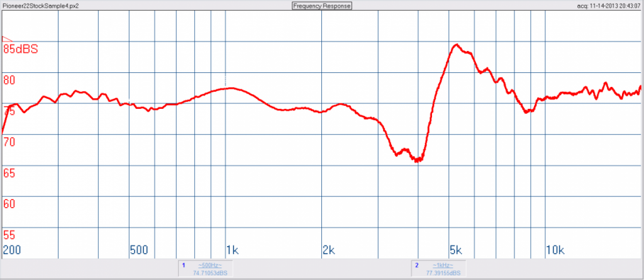Click the Frequency Response title button
Viewport: 644px width, 280px height.
pyautogui.click(x=321, y=6)
